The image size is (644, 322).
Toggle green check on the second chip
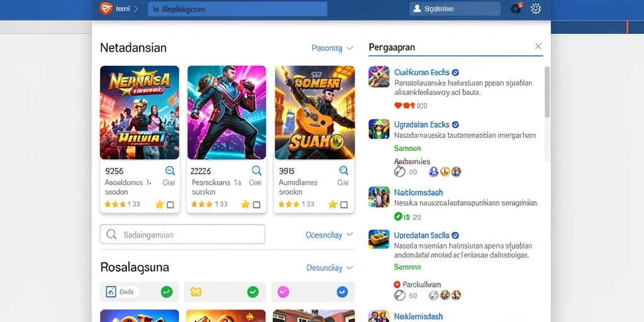click(x=253, y=292)
